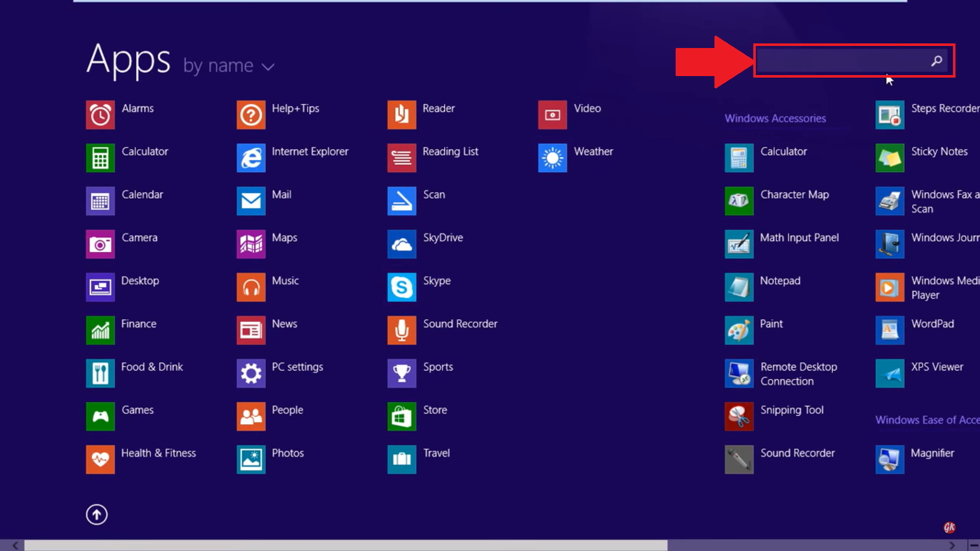This screenshot has height=551, width=980.
Task: Open Windows Accessories Calculator icon
Action: (x=739, y=158)
